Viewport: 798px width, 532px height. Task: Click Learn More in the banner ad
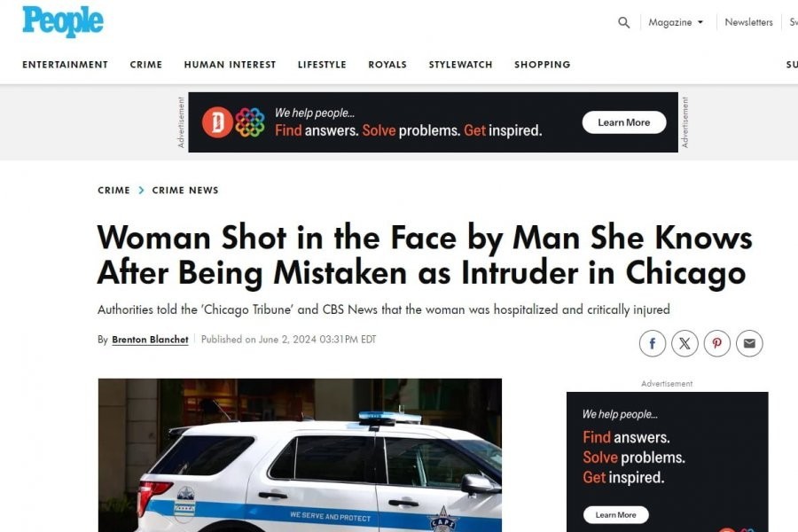[624, 122]
